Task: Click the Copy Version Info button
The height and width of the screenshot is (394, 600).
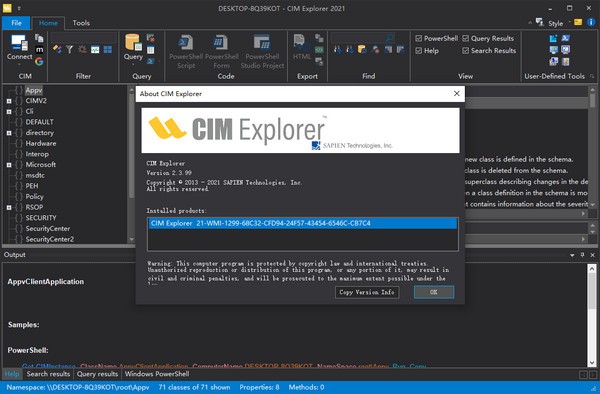Action: tap(367, 292)
